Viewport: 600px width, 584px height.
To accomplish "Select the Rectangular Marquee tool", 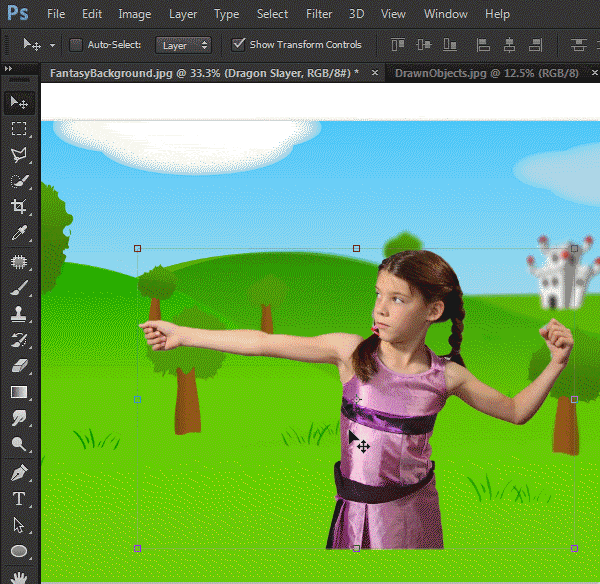I will [x=19, y=129].
